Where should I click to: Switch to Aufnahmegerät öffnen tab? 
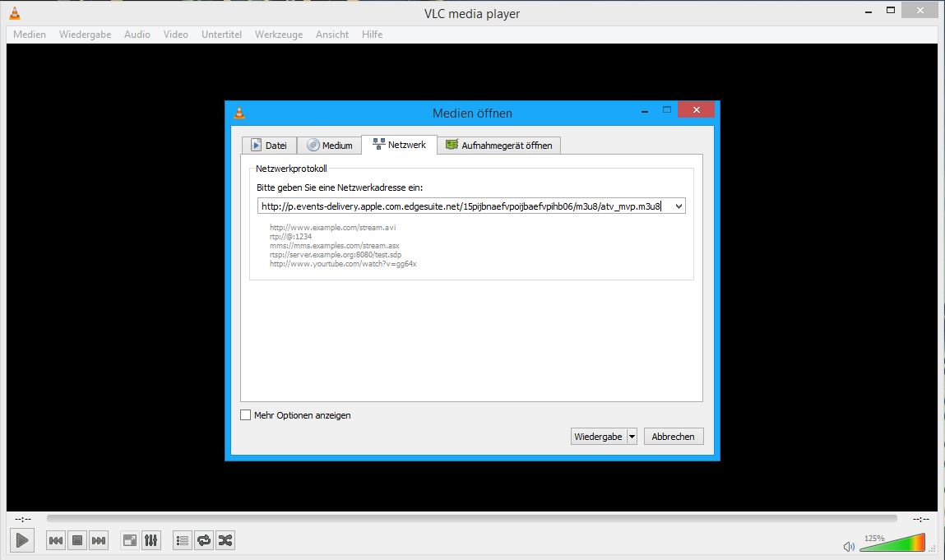[x=499, y=146]
